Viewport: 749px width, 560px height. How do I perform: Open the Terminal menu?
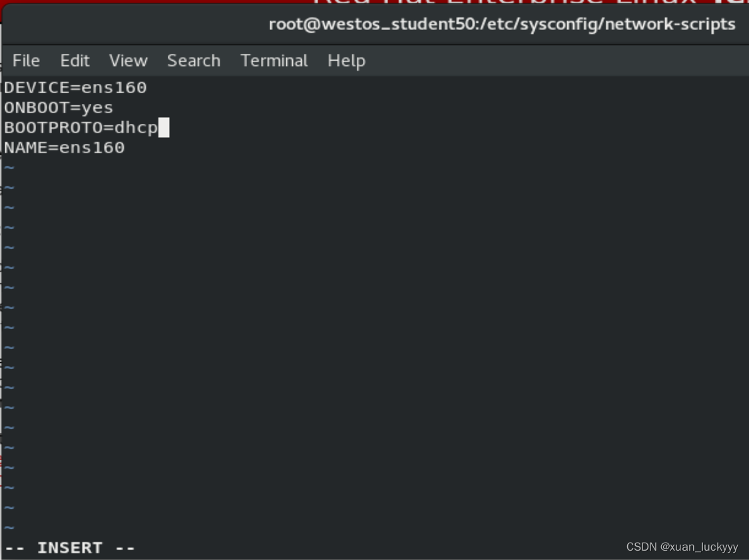(274, 61)
